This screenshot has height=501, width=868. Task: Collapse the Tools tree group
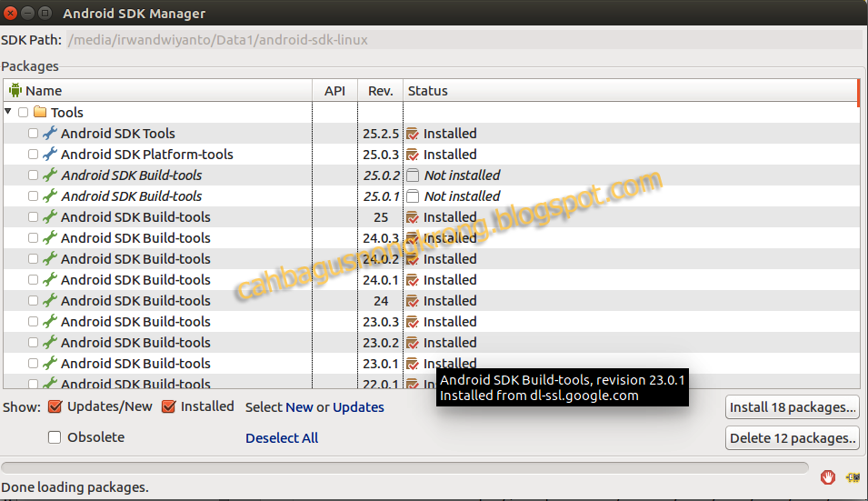[8, 112]
